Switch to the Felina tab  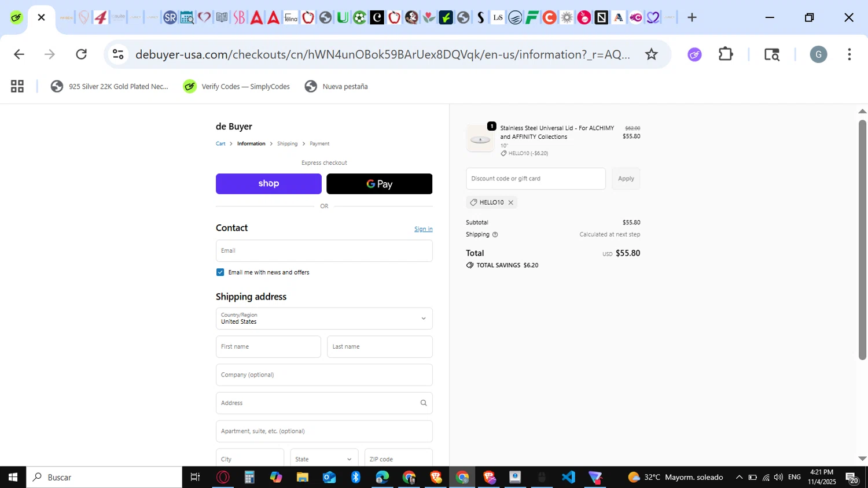click(290, 17)
